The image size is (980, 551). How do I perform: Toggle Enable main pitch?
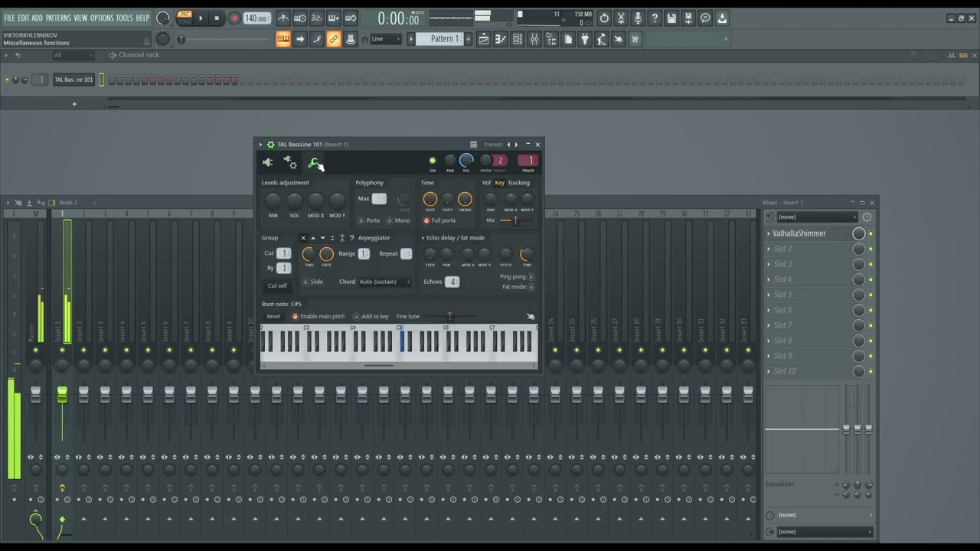tap(295, 316)
